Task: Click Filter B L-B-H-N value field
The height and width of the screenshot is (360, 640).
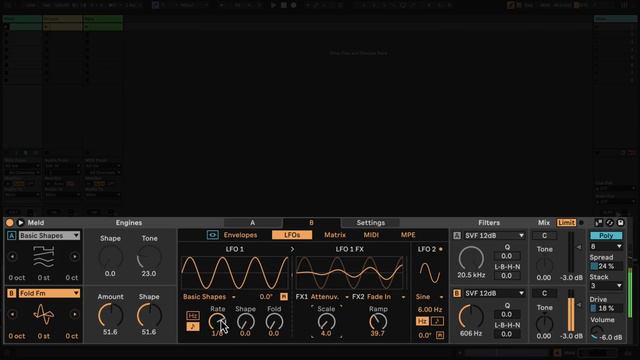Action: 507,334
